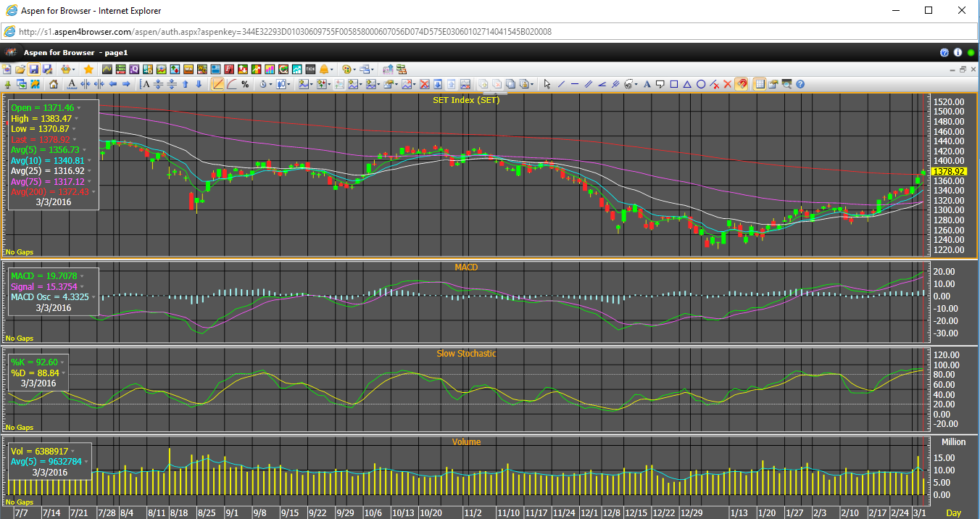This screenshot has width=980, height=519.
Task: Toggle the highlighted linear scale button
Action: pos(218,84)
